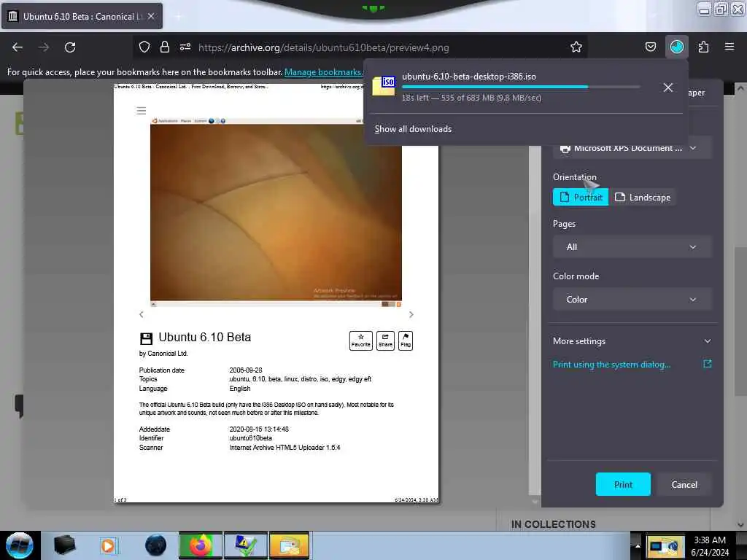The width and height of the screenshot is (747, 560).
Task: Reload the current page
Action: point(70,47)
